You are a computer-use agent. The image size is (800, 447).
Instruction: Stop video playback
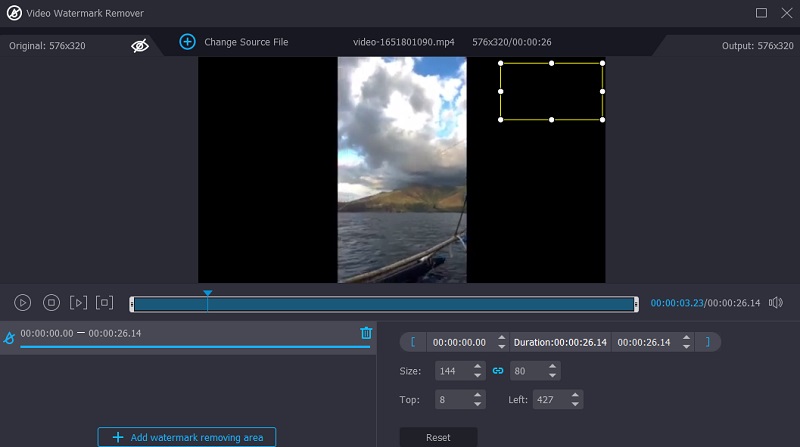pyautogui.click(x=51, y=302)
